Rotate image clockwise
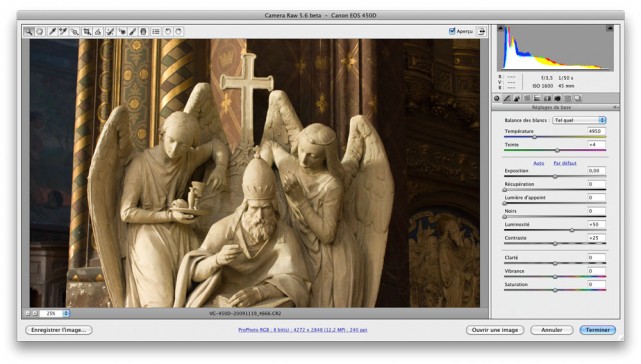The width and height of the screenshot is (641, 364). pos(179,31)
